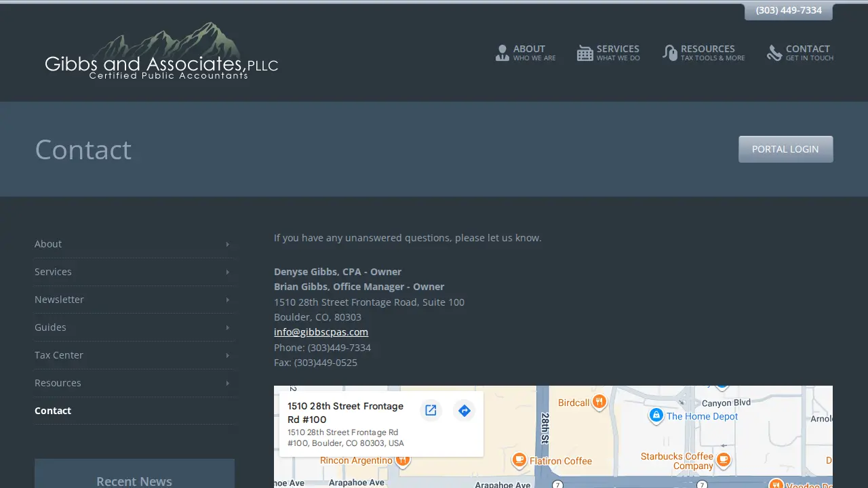This screenshot has width=868, height=488.
Task: Click the Denyse Gibbs, CPA - Owner text
Action: (338, 272)
